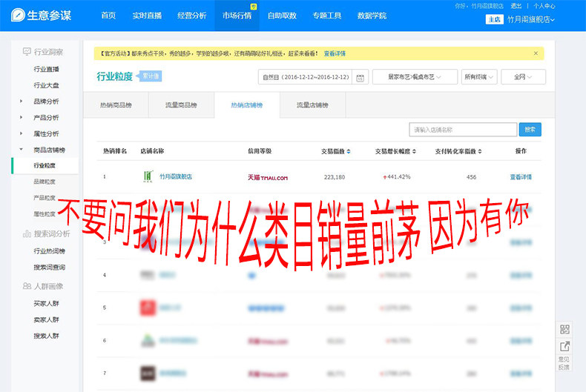Click the rank 7 dark shop logo

[x=148, y=373]
